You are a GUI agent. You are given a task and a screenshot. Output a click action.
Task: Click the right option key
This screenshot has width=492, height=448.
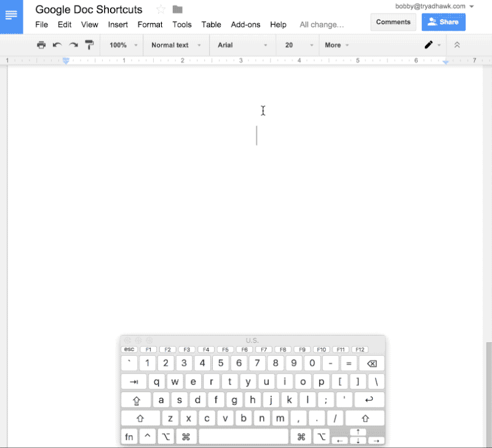pos(321,437)
